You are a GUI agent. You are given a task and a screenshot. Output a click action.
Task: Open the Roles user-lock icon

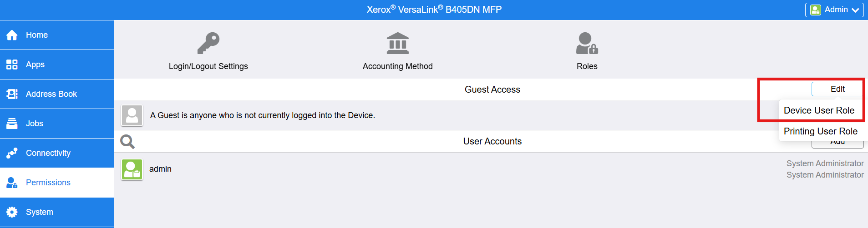click(587, 44)
